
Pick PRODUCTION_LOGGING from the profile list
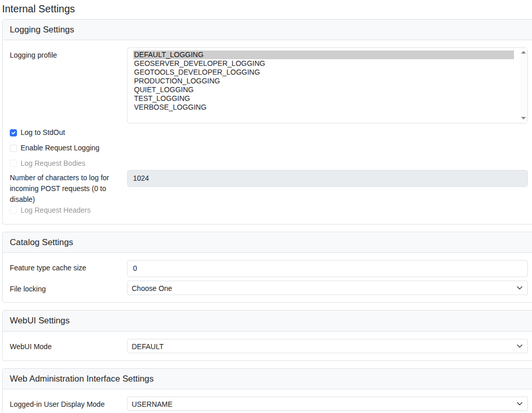176,81
